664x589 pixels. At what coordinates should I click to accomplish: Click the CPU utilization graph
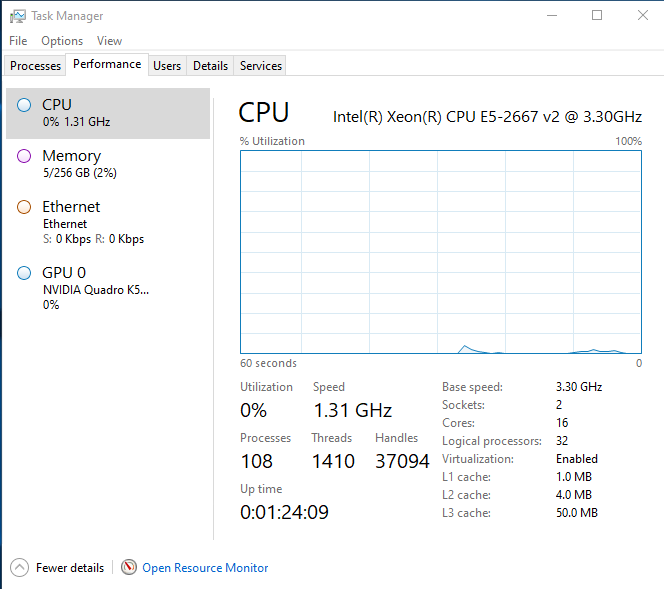click(441, 251)
